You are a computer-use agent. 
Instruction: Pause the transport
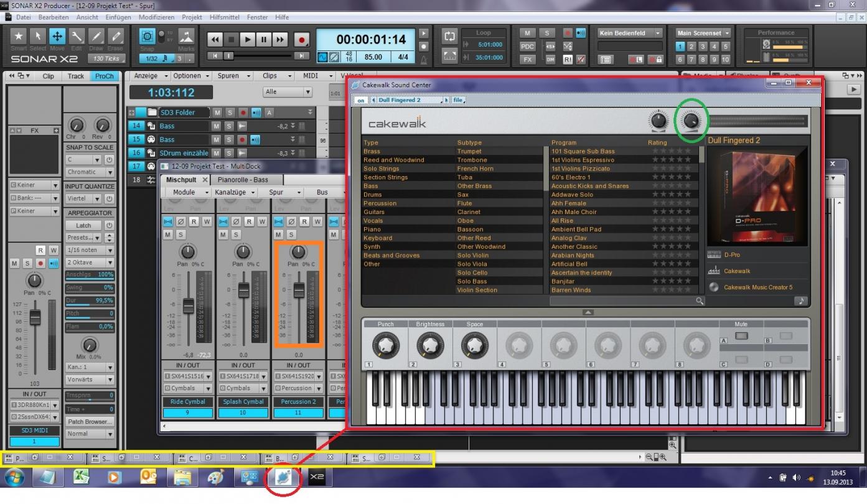point(263,40)
